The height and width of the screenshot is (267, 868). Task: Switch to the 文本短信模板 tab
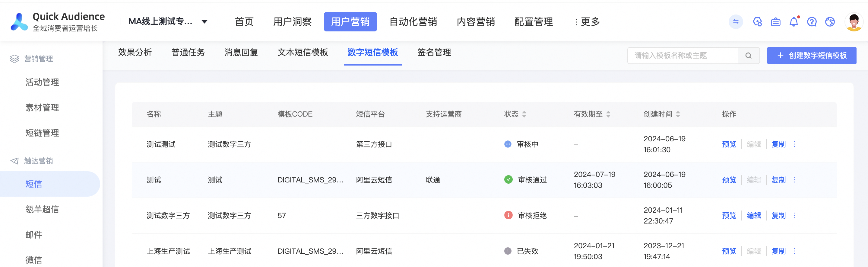pos(303,52)
